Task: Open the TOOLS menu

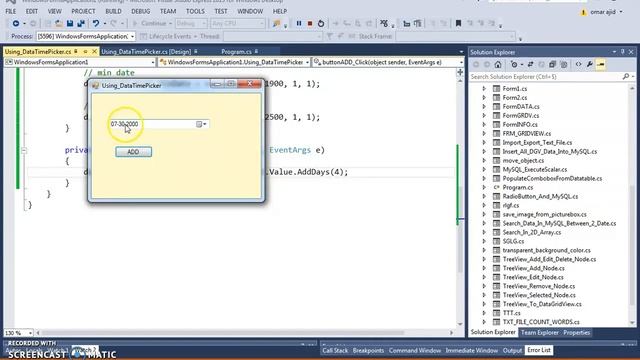Action: click(195, 11)
